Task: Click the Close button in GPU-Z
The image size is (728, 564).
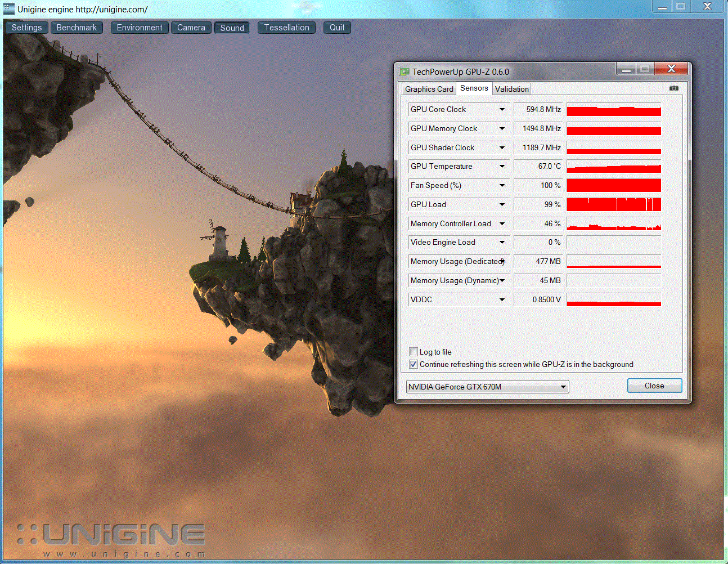Action: (654, 386)
